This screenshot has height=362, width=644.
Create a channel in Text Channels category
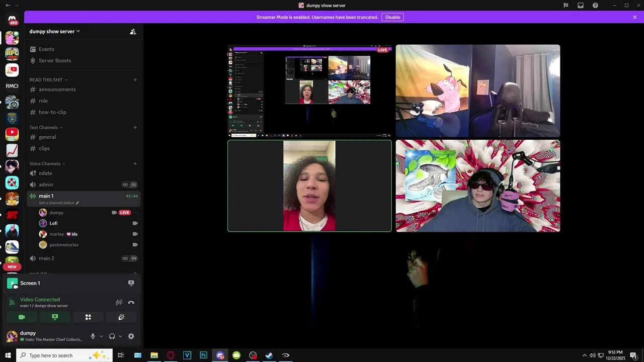[x=135, y=127]
